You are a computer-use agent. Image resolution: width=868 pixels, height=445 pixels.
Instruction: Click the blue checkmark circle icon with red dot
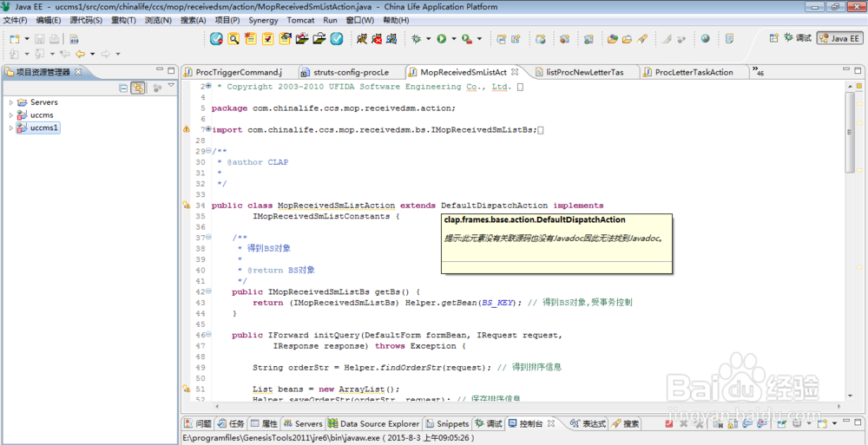click(x=216, y=39)
